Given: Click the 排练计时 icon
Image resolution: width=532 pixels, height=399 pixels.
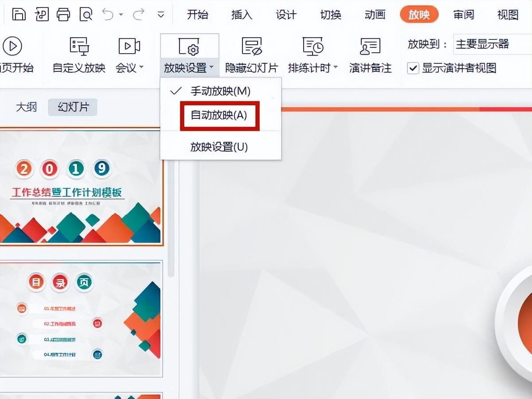Looking at the screenshot, I should point(313,46).
